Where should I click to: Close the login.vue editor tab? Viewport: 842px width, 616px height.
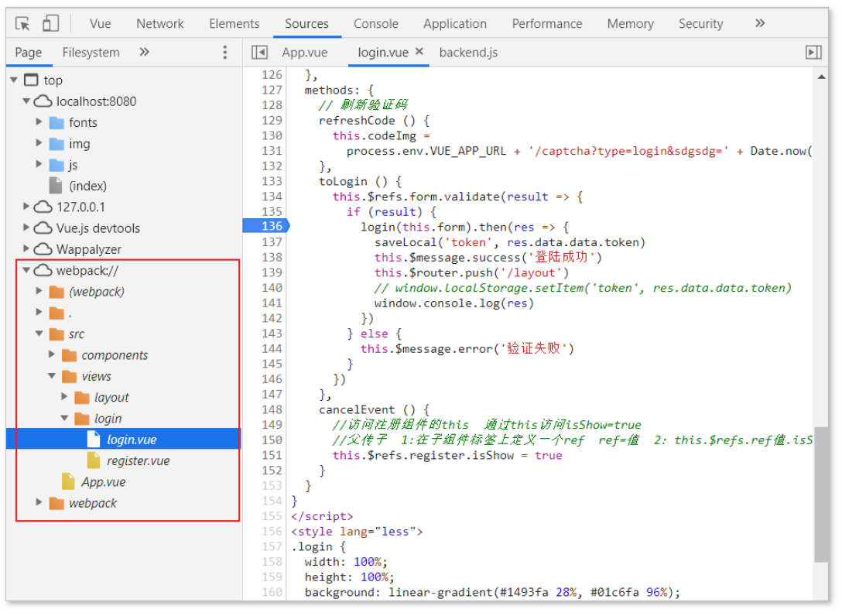pyautogui.click(x=419, y=52)
